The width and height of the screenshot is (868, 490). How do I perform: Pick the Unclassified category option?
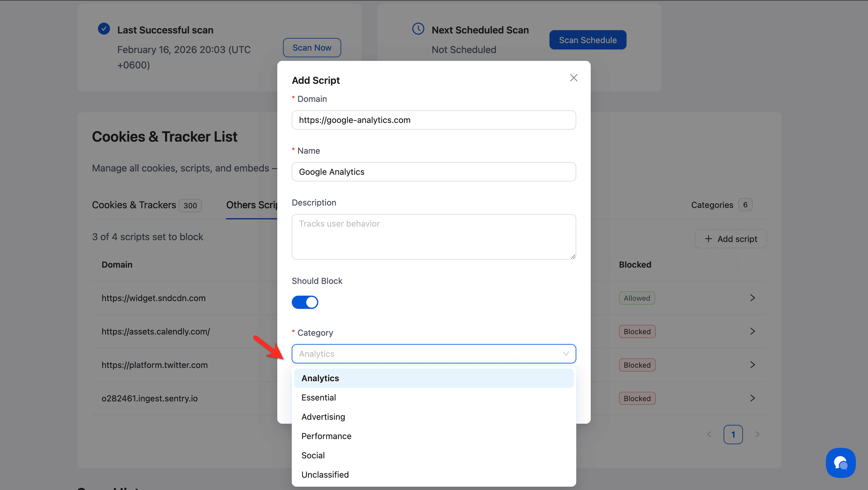(x=325, y=475)
